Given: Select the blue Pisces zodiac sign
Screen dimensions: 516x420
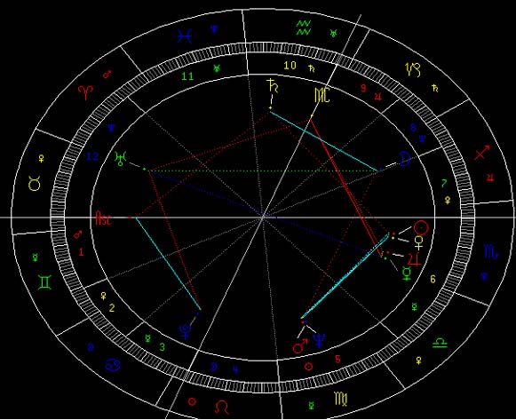Looking at the screenshot, I should [185, 36].
